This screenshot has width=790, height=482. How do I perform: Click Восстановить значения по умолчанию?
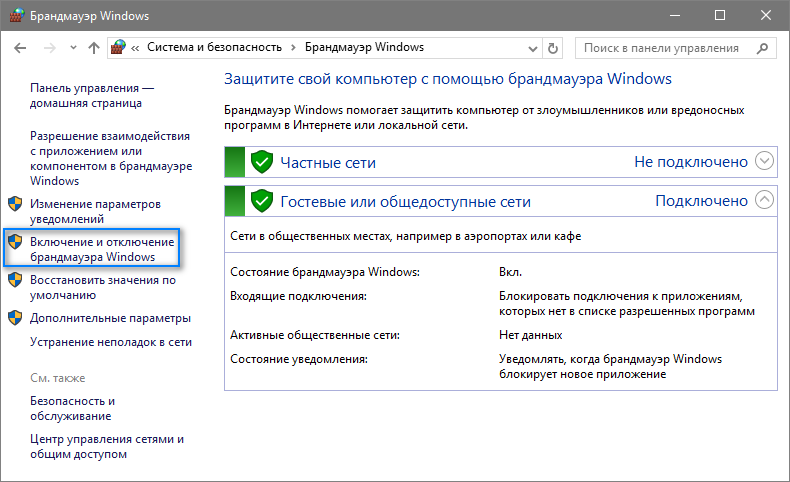click(x=102, y=288)
